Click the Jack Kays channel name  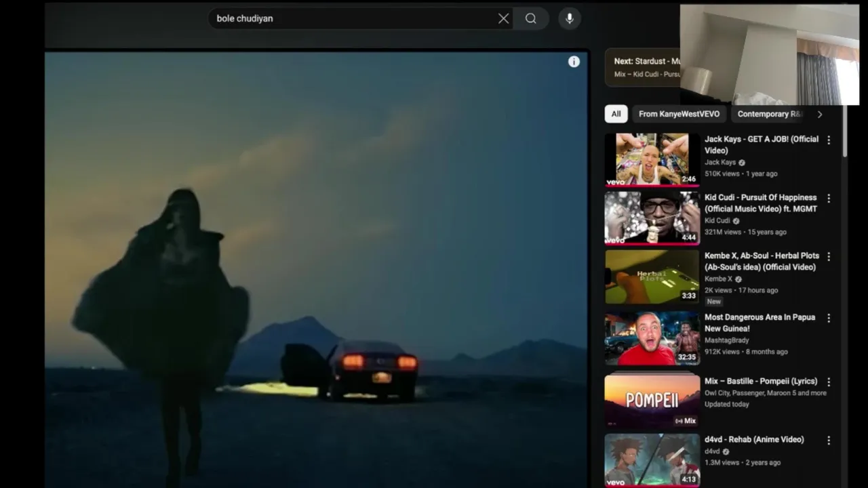[x=720, y=163]
